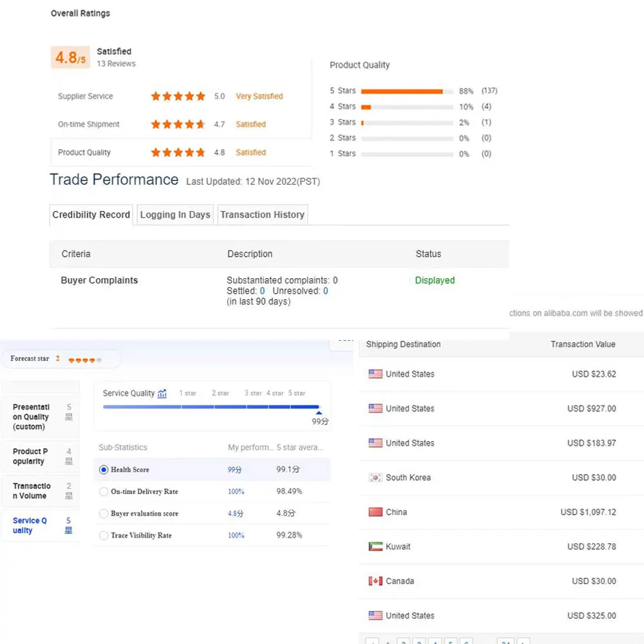Click the Service Quality score progress bar

(x=211, y=407)
